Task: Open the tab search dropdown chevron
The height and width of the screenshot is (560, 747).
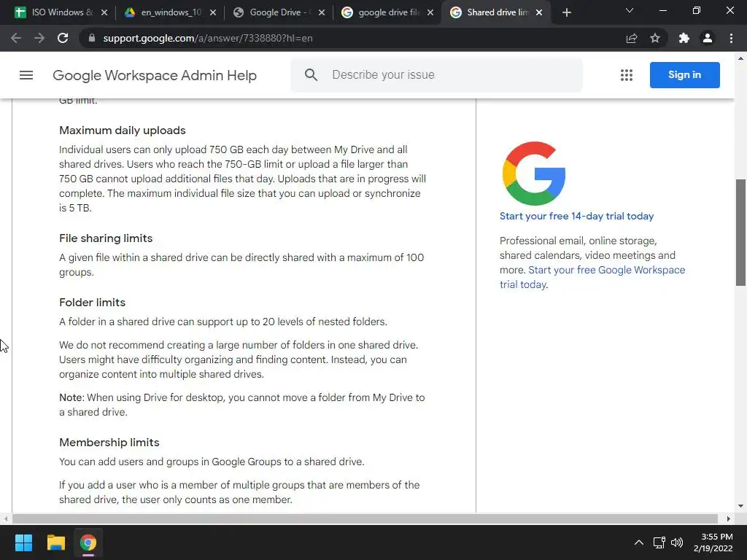Action: click(630, 10)
